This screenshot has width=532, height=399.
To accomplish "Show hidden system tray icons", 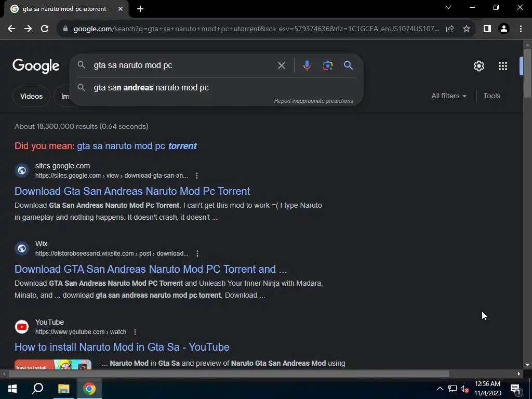I will coord(440,389).
